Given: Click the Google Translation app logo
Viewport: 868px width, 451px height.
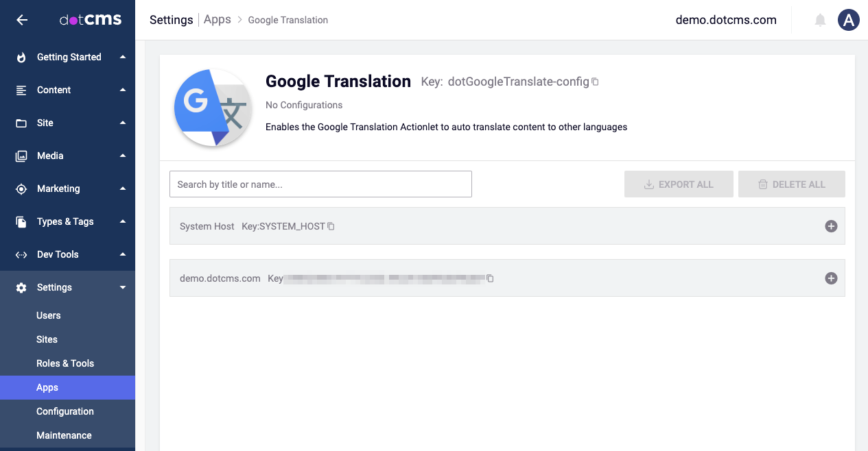Looking at the screenshot, I should point(213,108).
